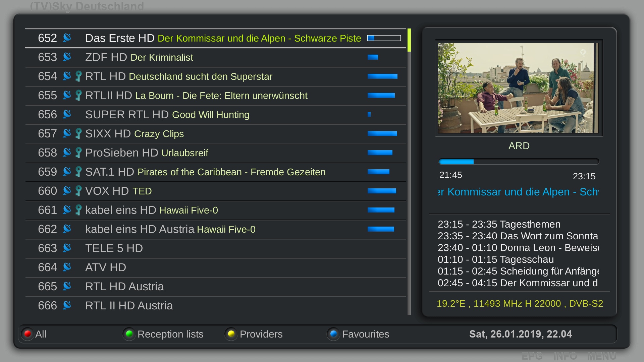Open ATV HD channel 664
Viewport: 644px width, 362px height.
(215, 267)
